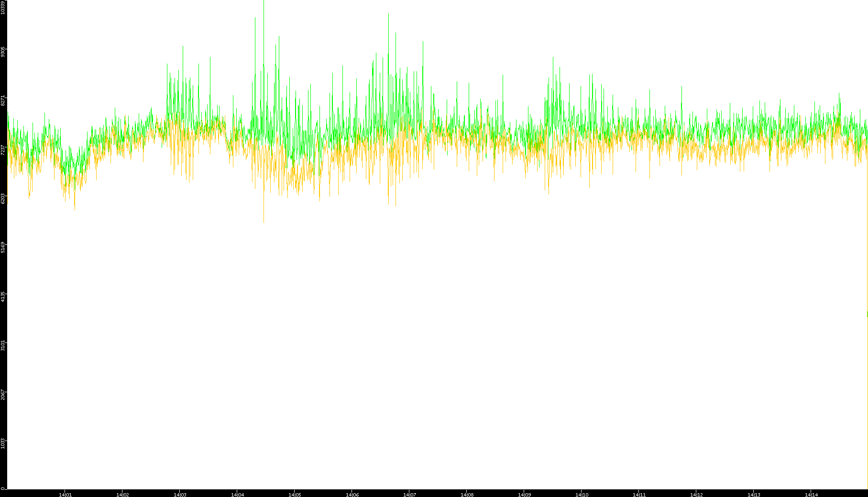The width and height of the screenshot is (868, 497).
Task: Select the 9305 value axis label
Action: point(3,52)
